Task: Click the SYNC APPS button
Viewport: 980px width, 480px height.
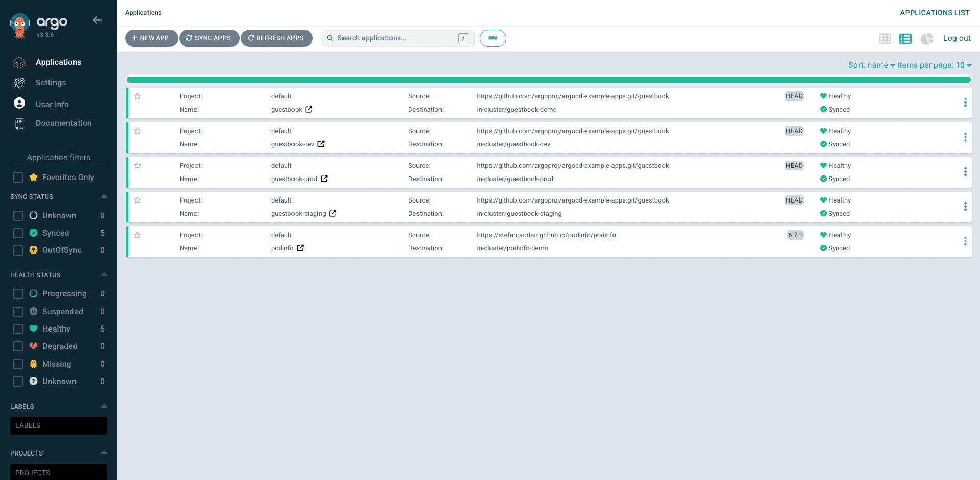Action: (209, 38)
